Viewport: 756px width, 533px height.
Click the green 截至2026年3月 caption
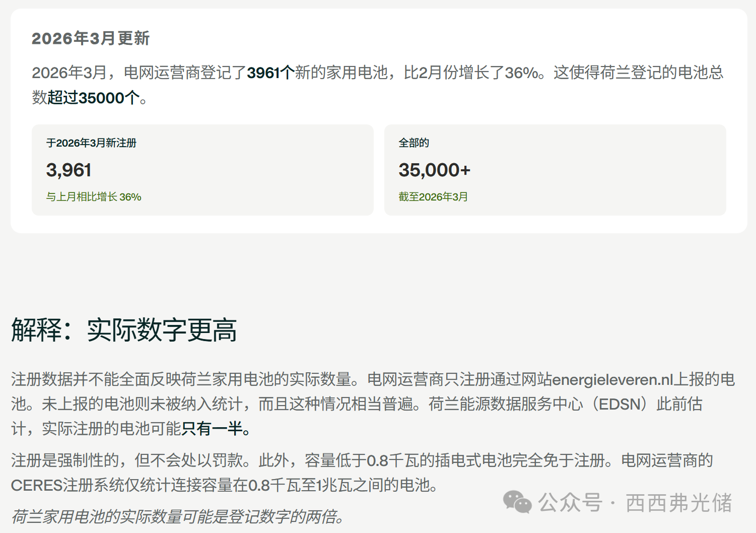tap(433, 197)
